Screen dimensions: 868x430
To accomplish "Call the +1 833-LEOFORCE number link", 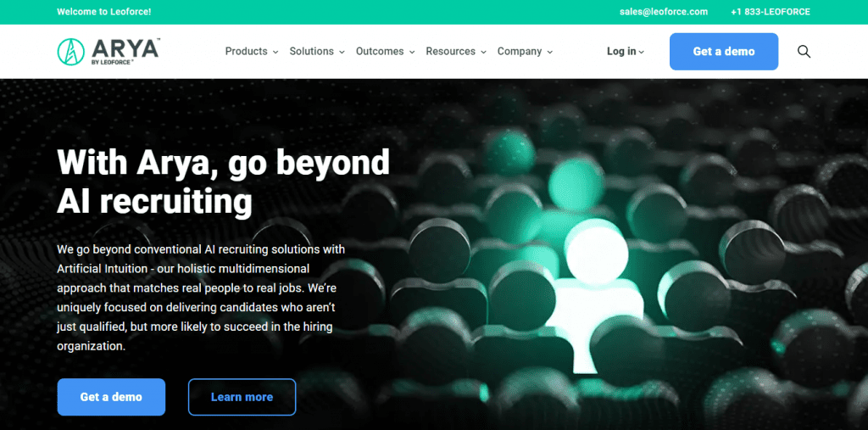I will tap(770, 12).
